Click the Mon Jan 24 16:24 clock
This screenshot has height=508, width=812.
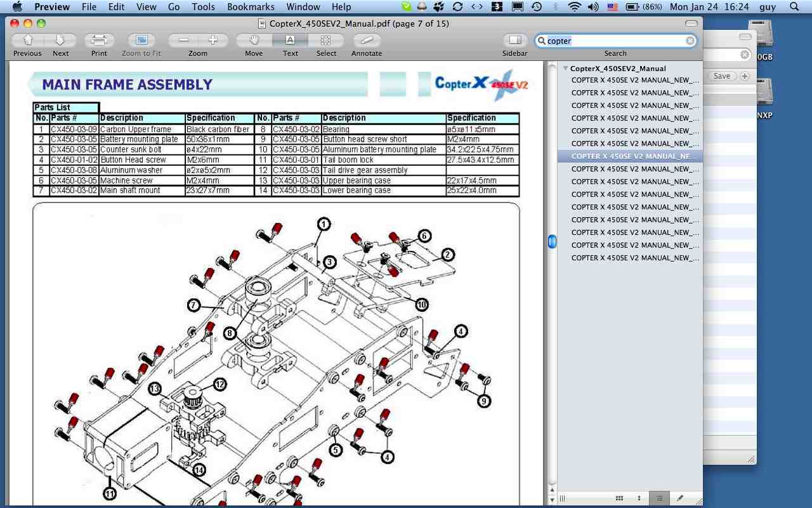[709, 7]
